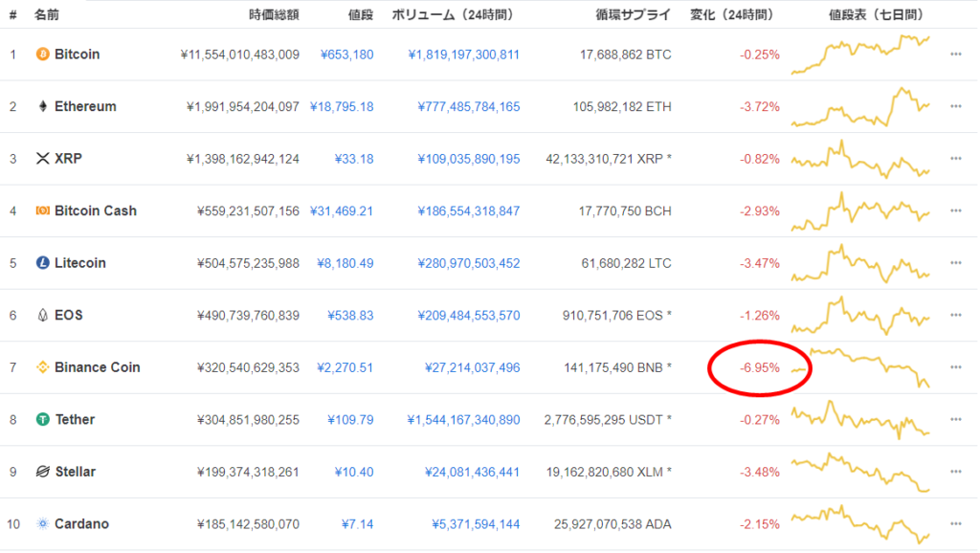The image size is (980, 553).
Task: Click the Stellar logo icon
Action: click(x=42, y=472)
